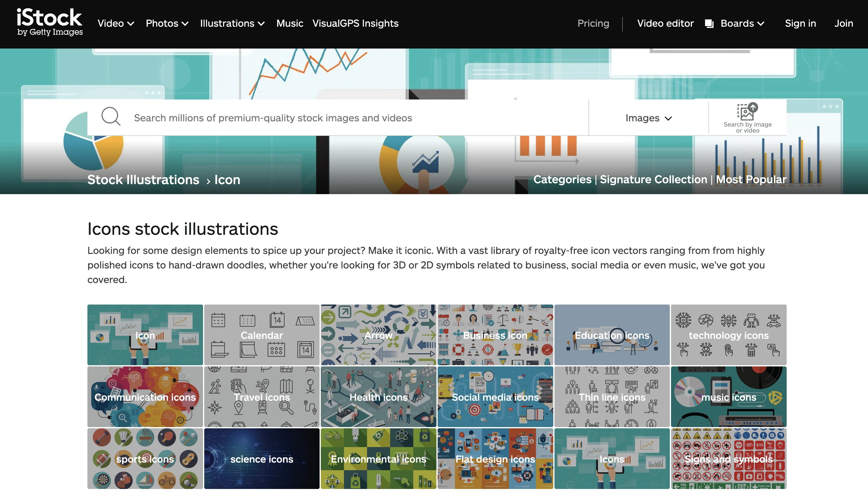Image resolution: width=868 pixels, height=492 pixels.
Task: Click the Join button
Action: 843,23
